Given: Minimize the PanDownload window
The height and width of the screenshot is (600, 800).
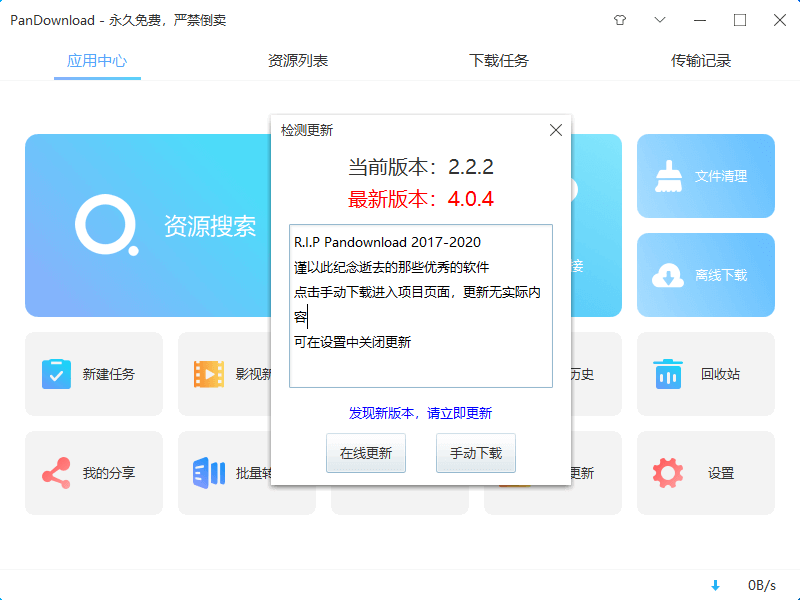Looking at the screenshot, I should click(700, 20).
